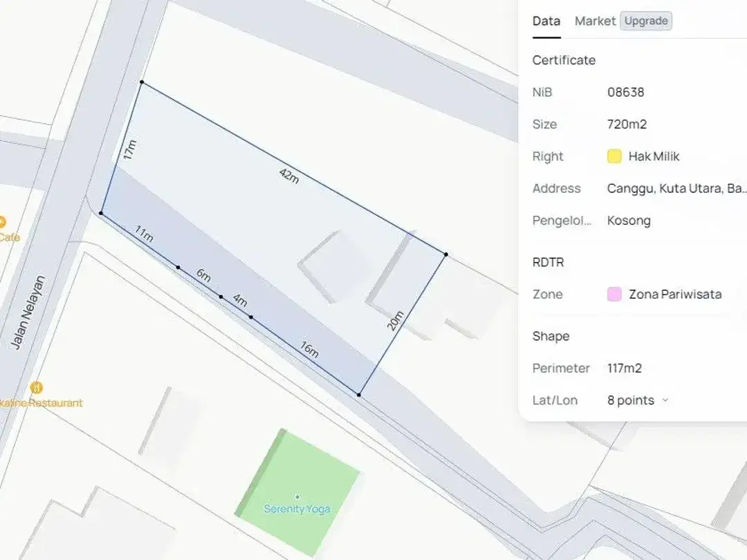Click the Shape section heading
The width and height of the screenshot is (747, 560).
point(551,336)
